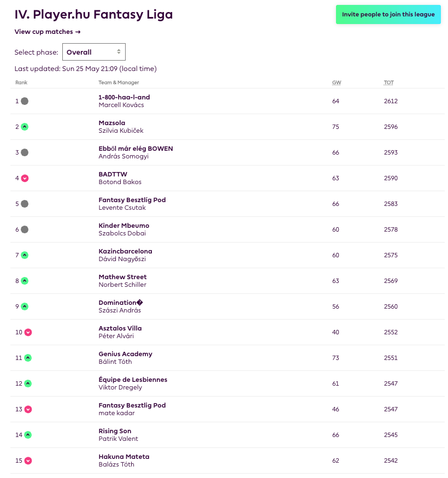Click the red down-arrow icon for Hakuna Mateta
The width and height of the screenshot is (448, 478).
coord(28,461)
